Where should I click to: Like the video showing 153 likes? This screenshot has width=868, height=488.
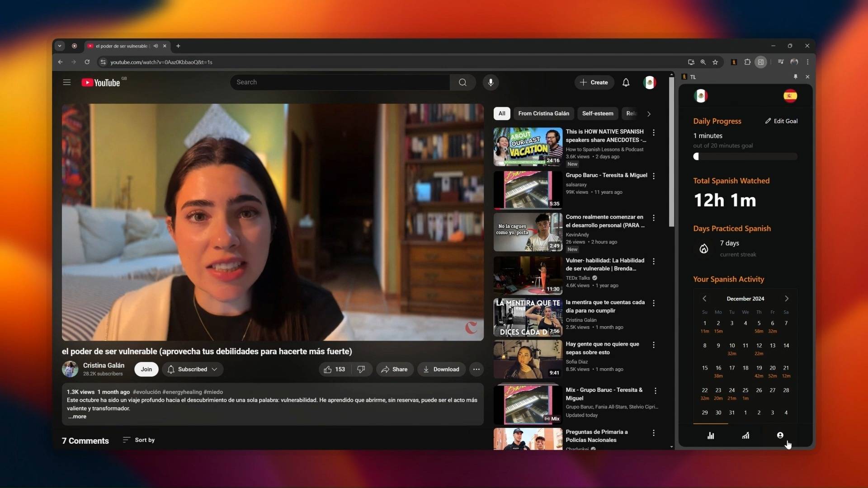pyautogui.click(x=334, y=369)
